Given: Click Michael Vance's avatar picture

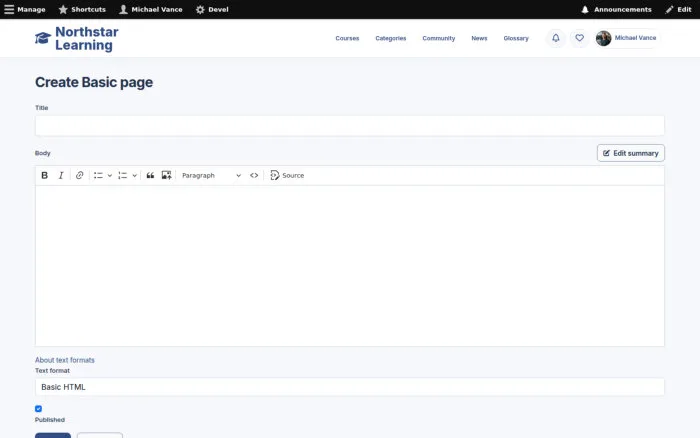Looking at the screenshot, I should pyautogui.click(x=604, y=38).
